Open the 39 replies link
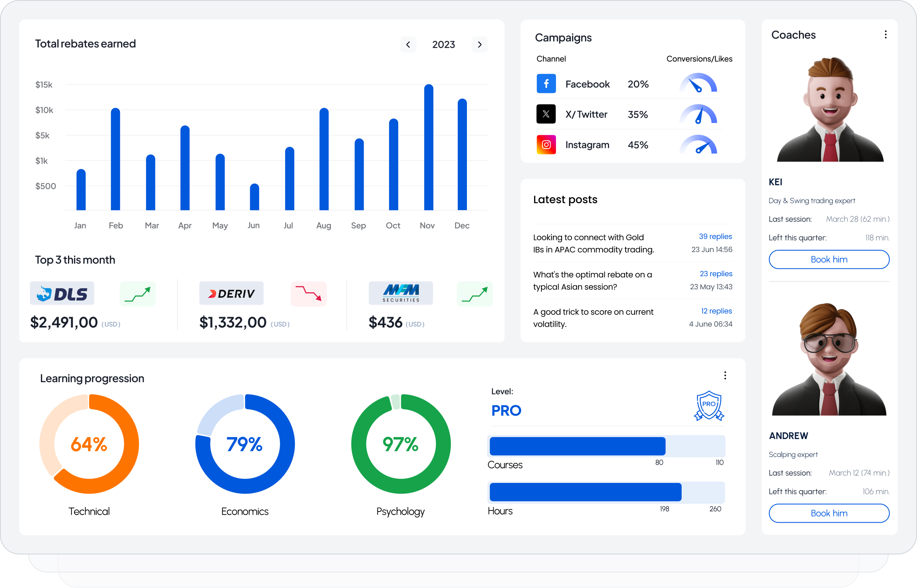The image size is (917, 588). [715, 236]
